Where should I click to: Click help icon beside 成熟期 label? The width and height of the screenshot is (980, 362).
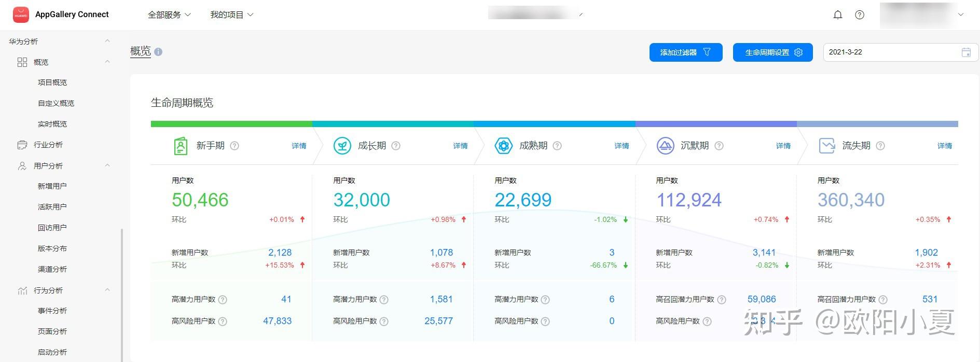click(x=557, y=146)
